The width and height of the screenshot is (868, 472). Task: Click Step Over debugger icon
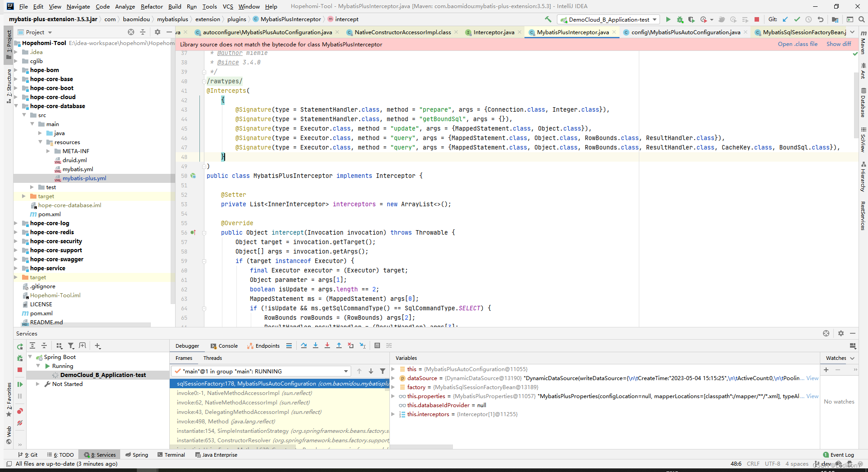click(304, 345)
